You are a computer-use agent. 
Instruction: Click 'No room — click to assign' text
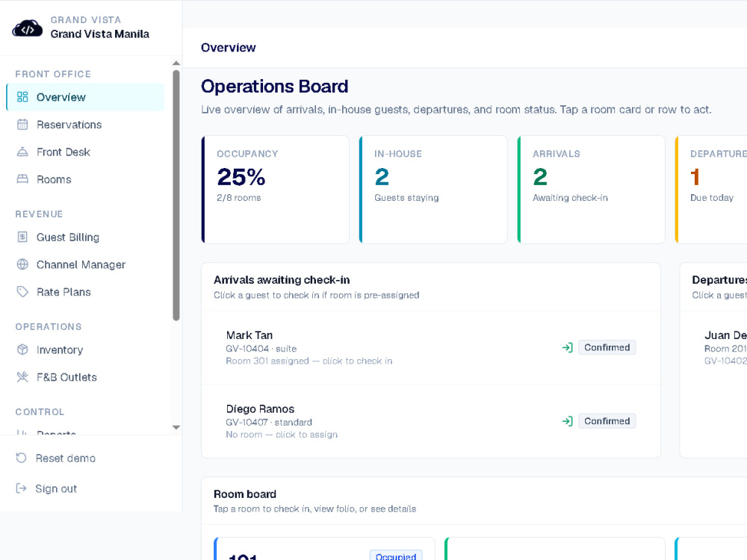click(282, 435)
